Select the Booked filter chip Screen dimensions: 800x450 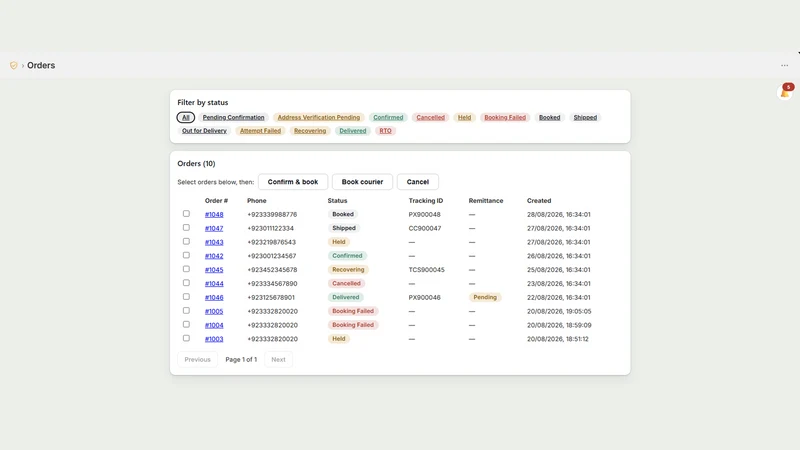[x=549, y=117]
